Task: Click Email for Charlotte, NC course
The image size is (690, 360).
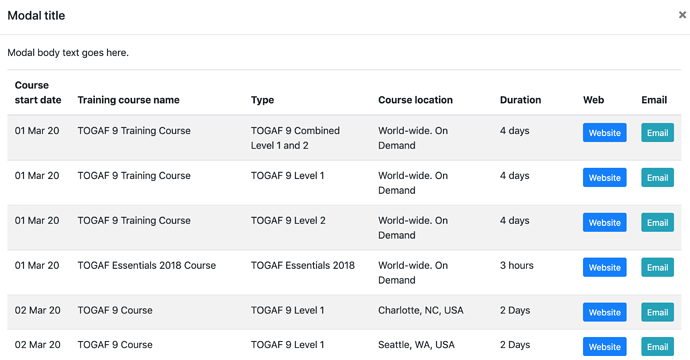Action: click(657, 312)
